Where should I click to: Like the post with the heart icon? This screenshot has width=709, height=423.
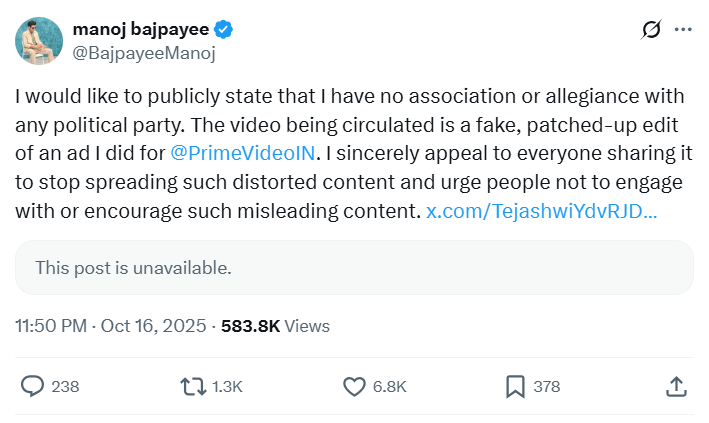point(354,386)
